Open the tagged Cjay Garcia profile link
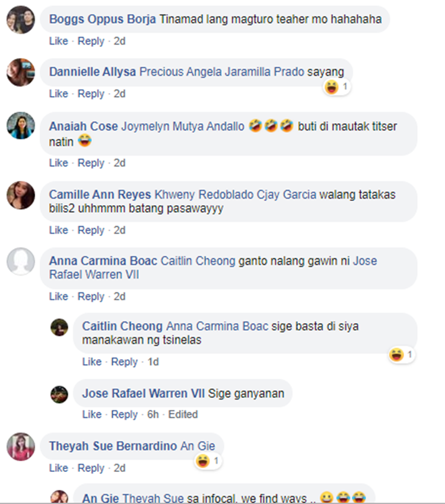 point(287,194)
